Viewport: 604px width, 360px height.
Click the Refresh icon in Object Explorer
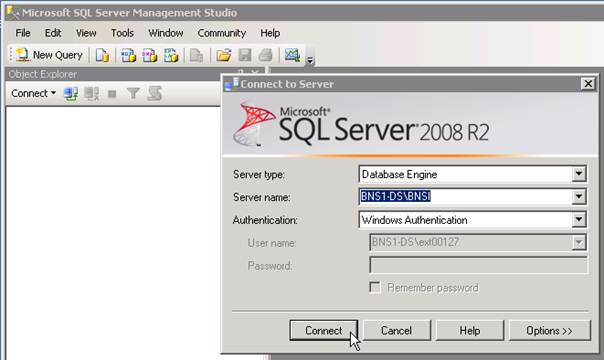[154, 94]
